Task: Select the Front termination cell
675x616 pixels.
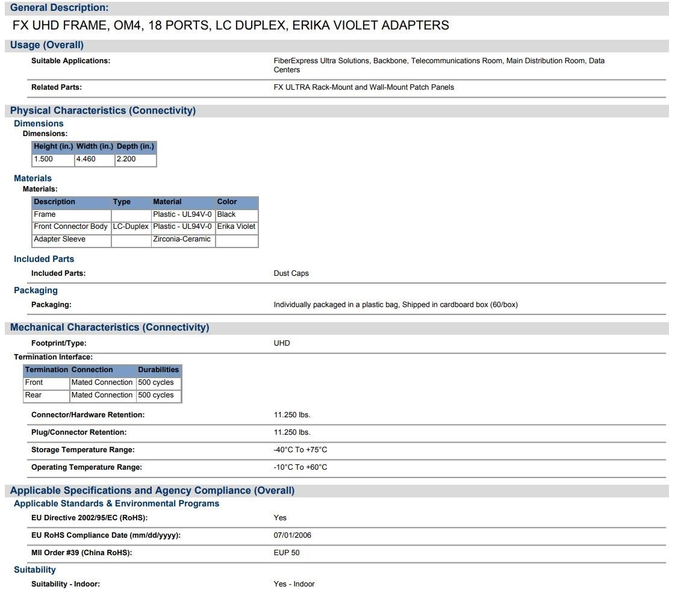Action: pos(46,383)
